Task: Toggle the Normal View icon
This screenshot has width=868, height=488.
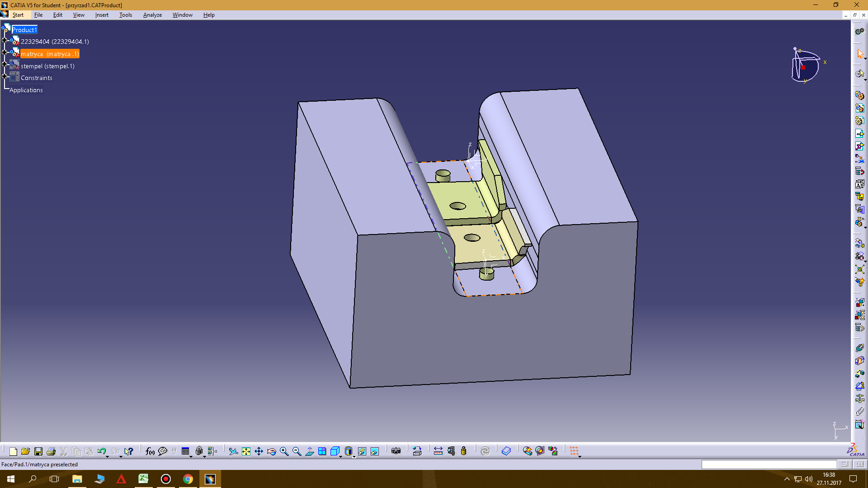Action: point(310,451)
